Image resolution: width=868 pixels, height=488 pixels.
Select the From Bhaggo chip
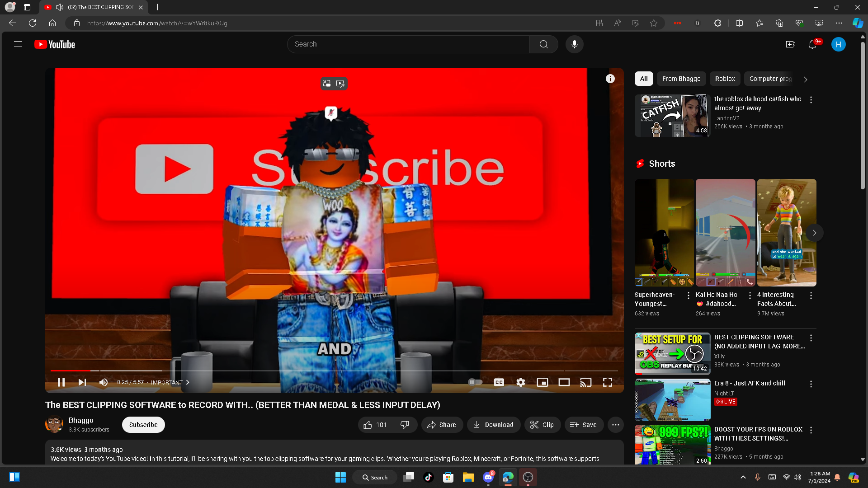click(681, 79)
